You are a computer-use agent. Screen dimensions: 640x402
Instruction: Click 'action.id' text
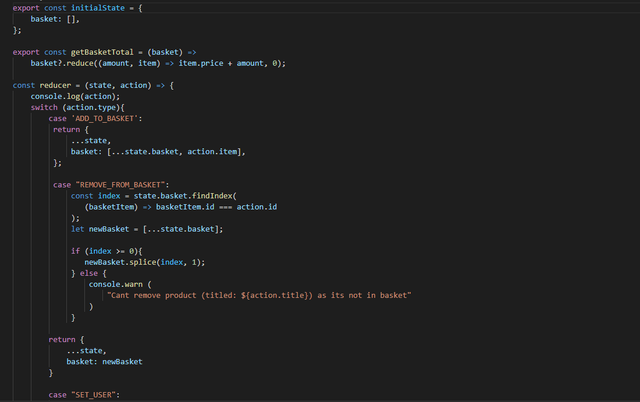click(x=257, y=207)
